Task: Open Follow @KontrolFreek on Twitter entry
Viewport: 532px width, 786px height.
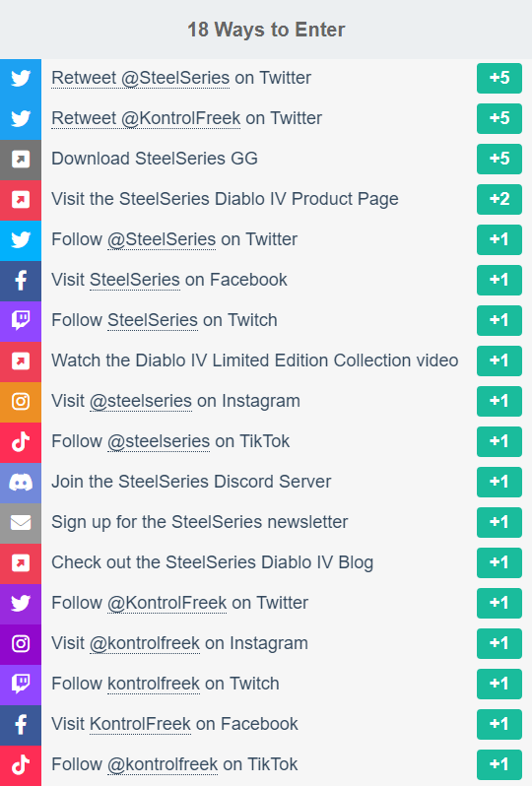Action: [266, 604]
